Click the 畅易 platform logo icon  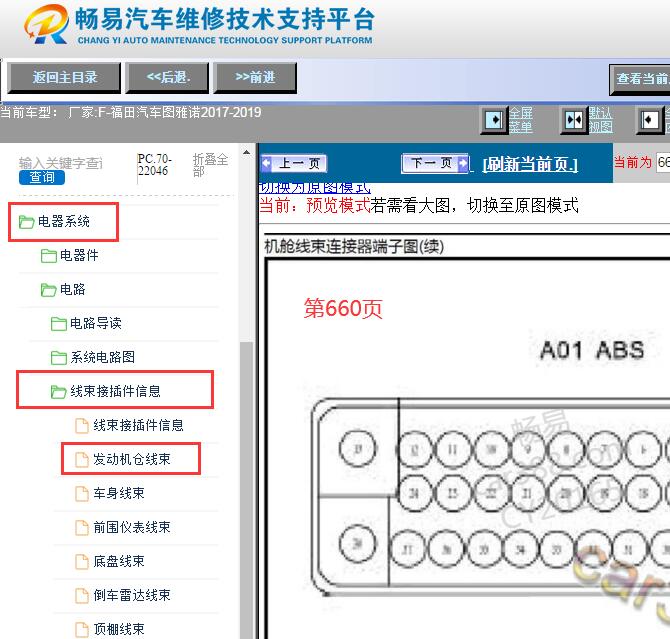tap(46, 25)
